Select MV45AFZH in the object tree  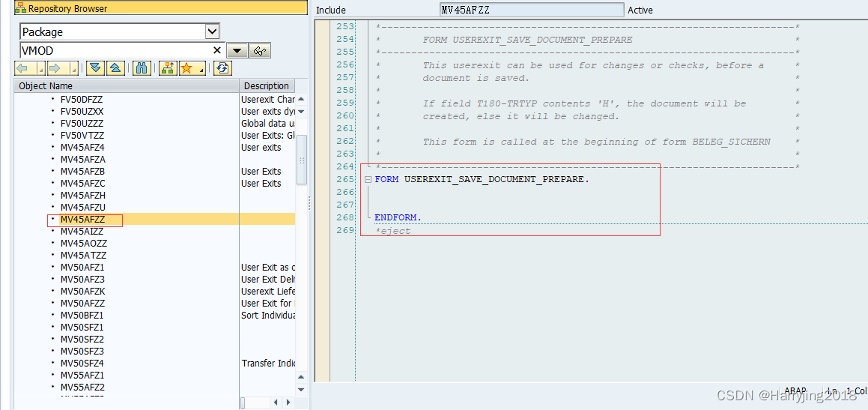tap(82, 195)
